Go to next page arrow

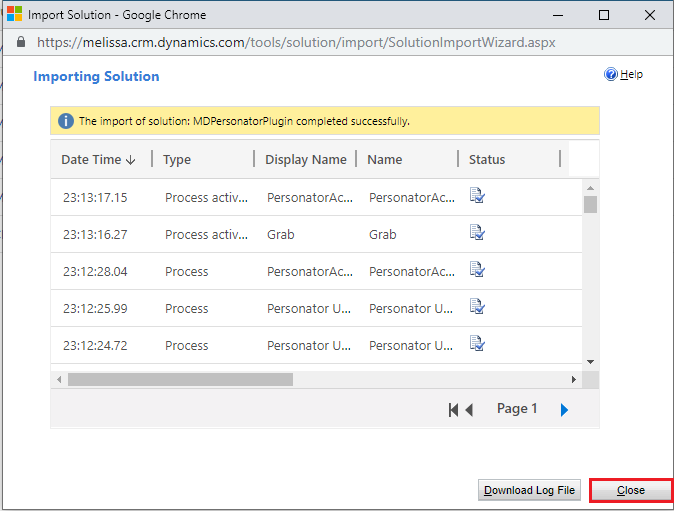point(564,409)
